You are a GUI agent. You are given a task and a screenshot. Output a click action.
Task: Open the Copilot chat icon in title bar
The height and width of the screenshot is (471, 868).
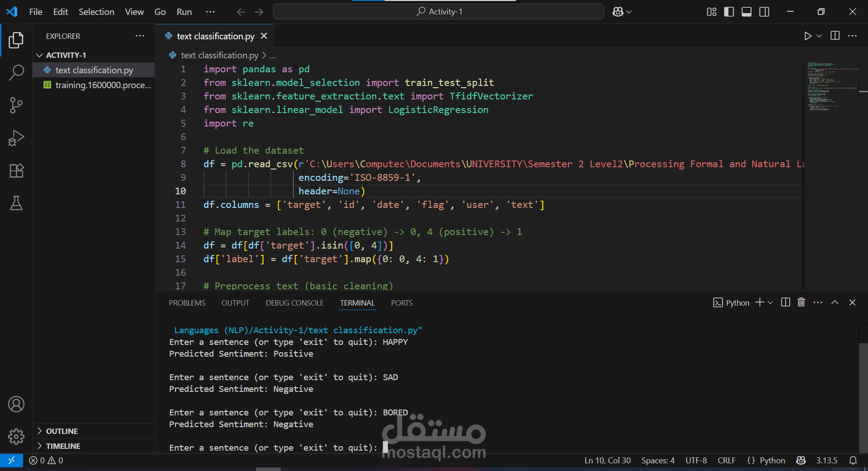click(x=618, y=12)
